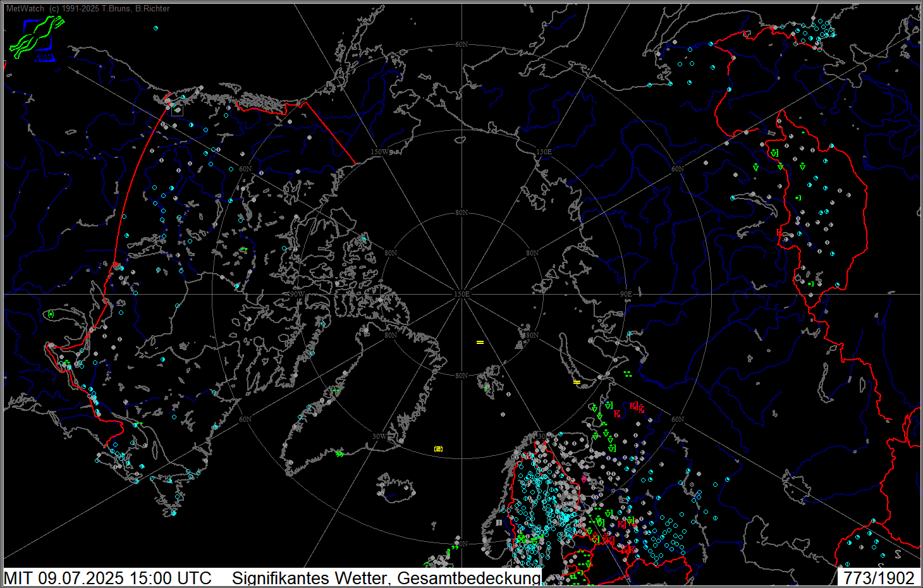Viewport: 923px width, 588px height.
Task: Click the four green drizzle dots cluster
Action: tap(627, 374)
